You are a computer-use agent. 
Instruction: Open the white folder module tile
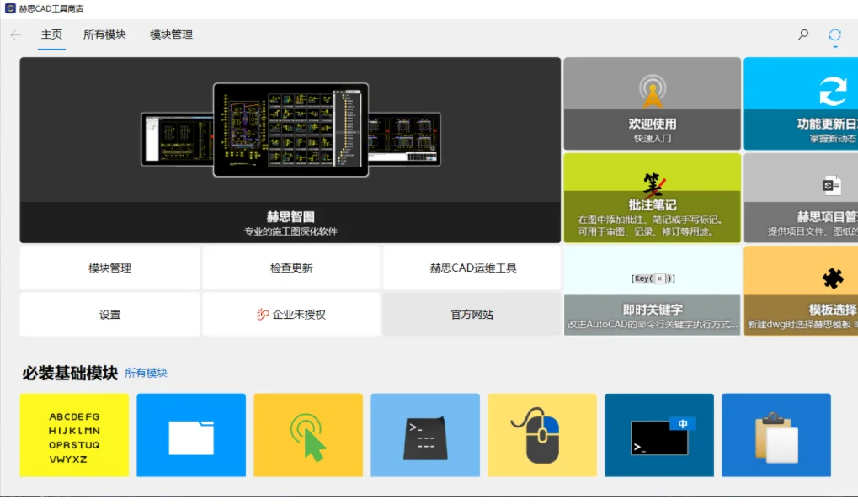[190, 435]
